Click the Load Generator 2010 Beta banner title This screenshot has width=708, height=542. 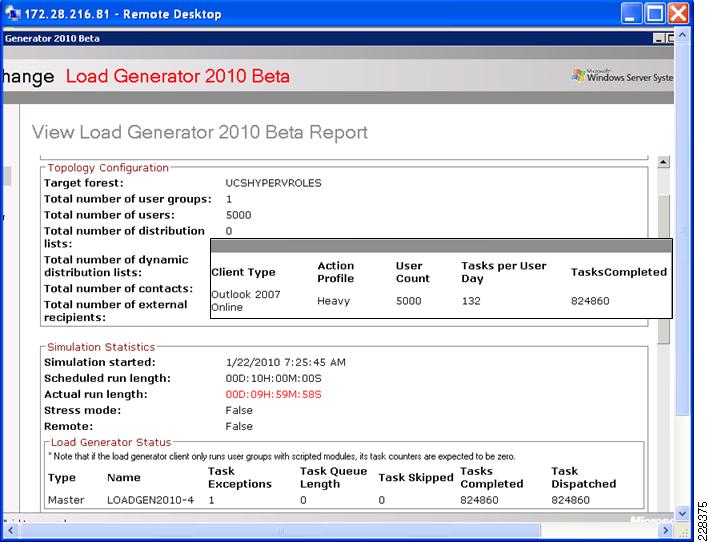tap(178, 76)
